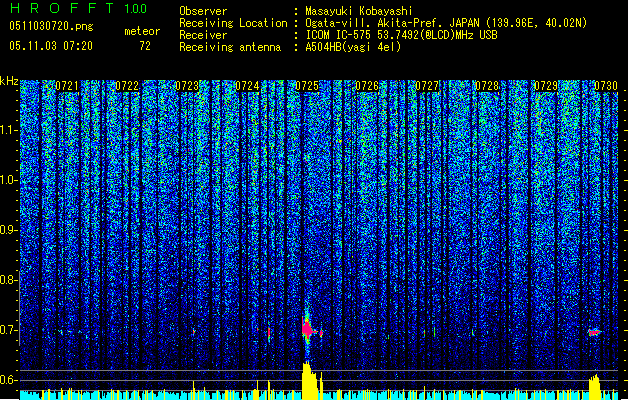Click the red meteor echo near 0730
The image size is (629, 400).
595,332
